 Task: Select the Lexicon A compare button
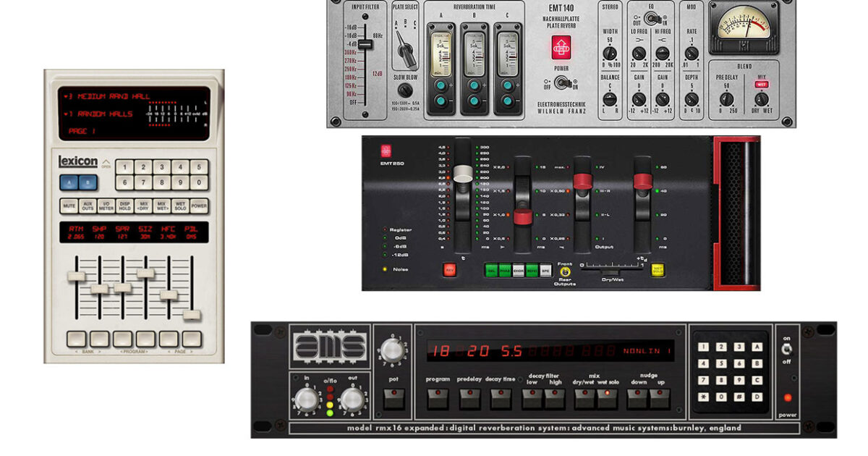click(68, 182)
